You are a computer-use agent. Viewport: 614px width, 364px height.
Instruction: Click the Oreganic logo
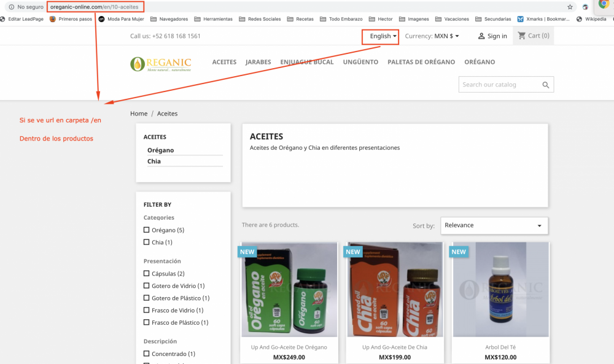[x=160, y=62]
